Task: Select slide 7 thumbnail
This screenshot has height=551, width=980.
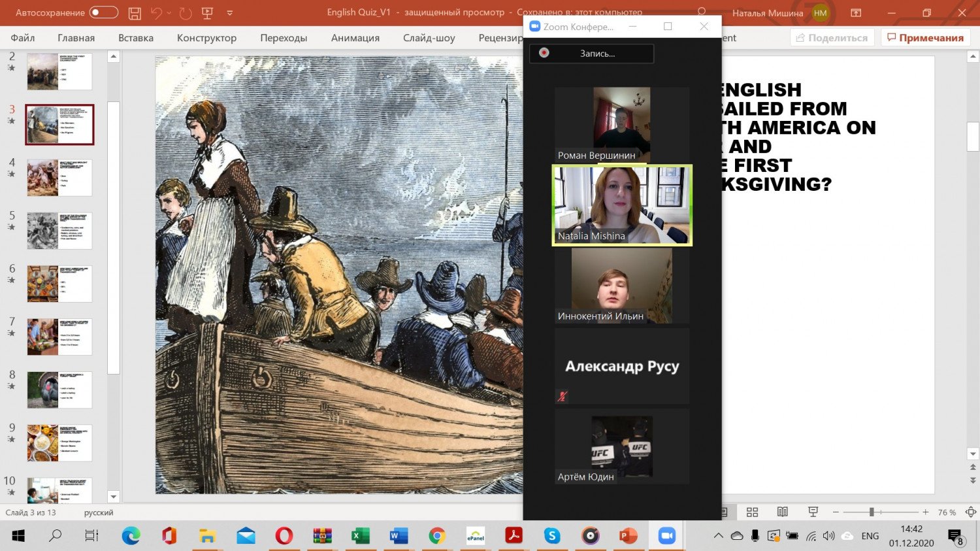Action: point(59,336)
